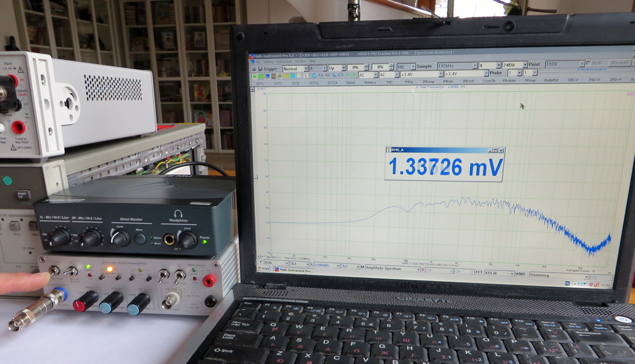Screen dimensions: 635x364
Task: Select the THD~f panel setting
Action: pos(573,80)
